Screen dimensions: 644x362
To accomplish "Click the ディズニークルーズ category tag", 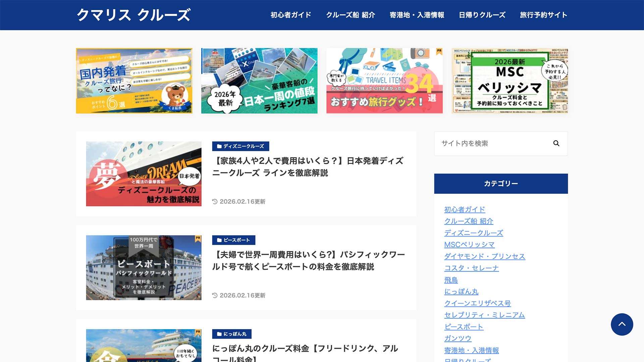I will click(x=240, y=146).
